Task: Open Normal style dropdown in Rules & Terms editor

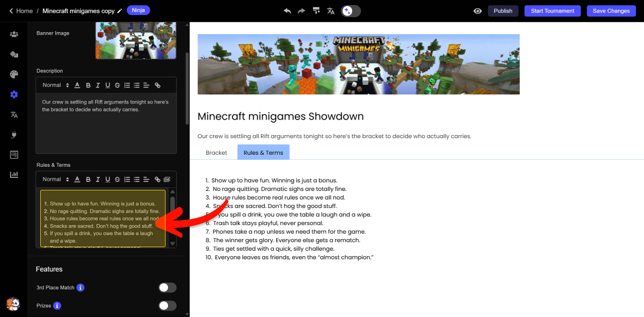Action: 56,179
